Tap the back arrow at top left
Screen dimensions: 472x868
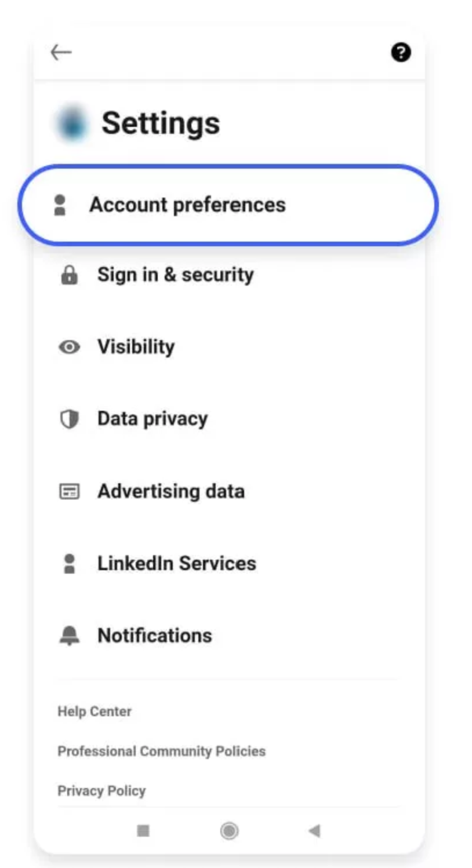[61, 53]
